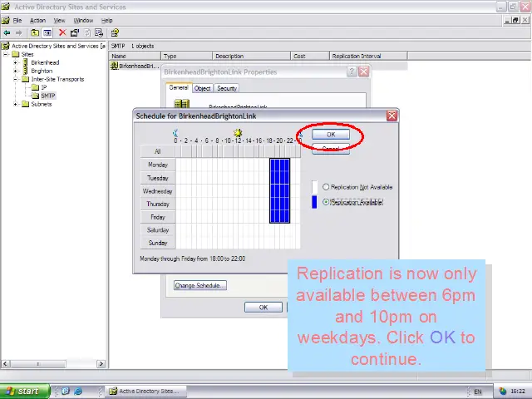Switch to the Security tab
Screen dimensions: 532x399
(x=227, y=88)
